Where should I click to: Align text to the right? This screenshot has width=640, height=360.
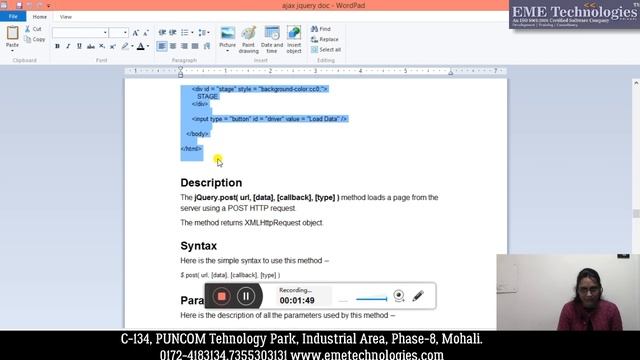pos(184,47)
